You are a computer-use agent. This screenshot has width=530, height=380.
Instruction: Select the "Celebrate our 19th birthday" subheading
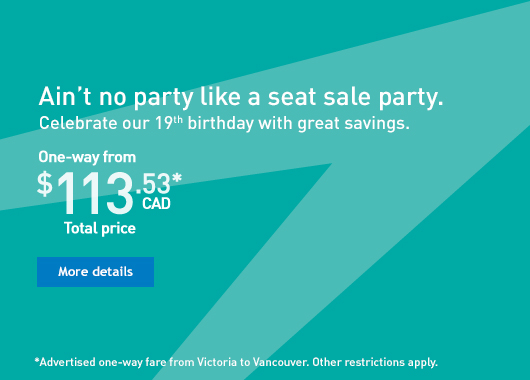pyautogui.click(x=224, y=123)
